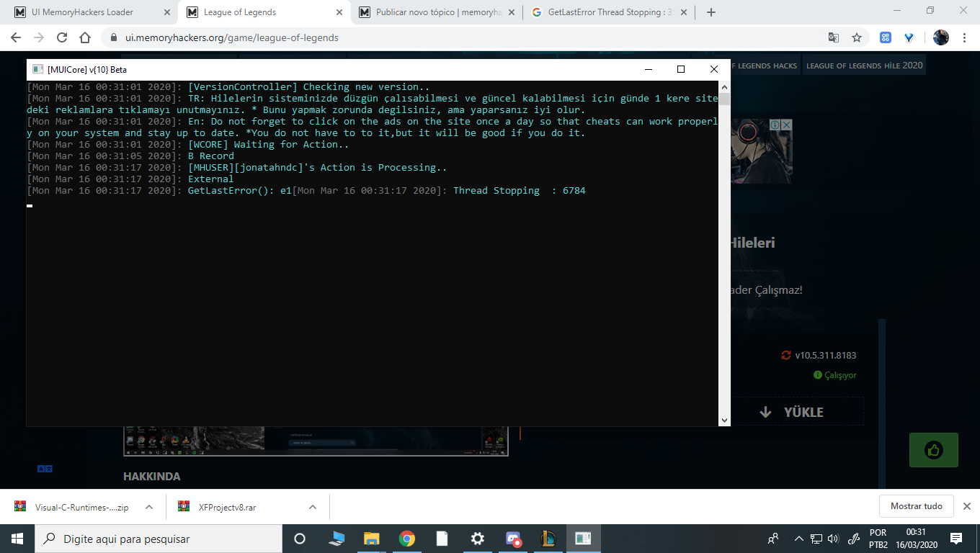Open File Explorer from taskbar

point(372,539)
